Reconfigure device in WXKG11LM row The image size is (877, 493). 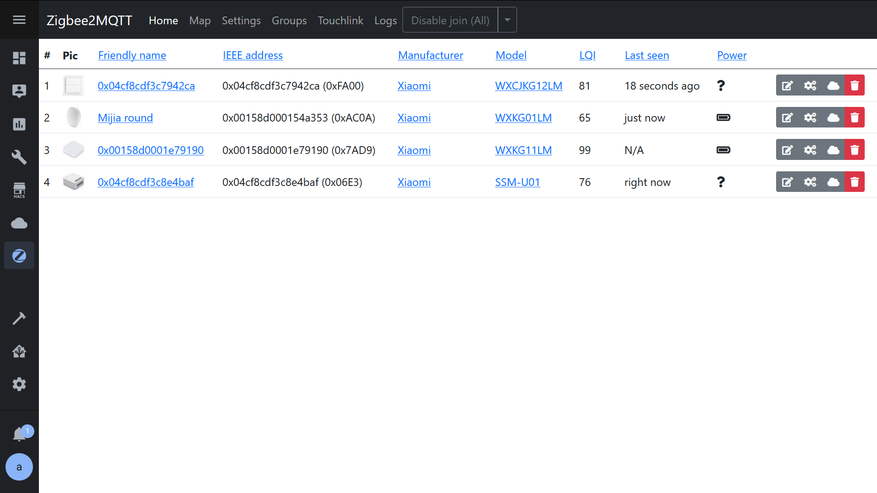coord(810,150)
